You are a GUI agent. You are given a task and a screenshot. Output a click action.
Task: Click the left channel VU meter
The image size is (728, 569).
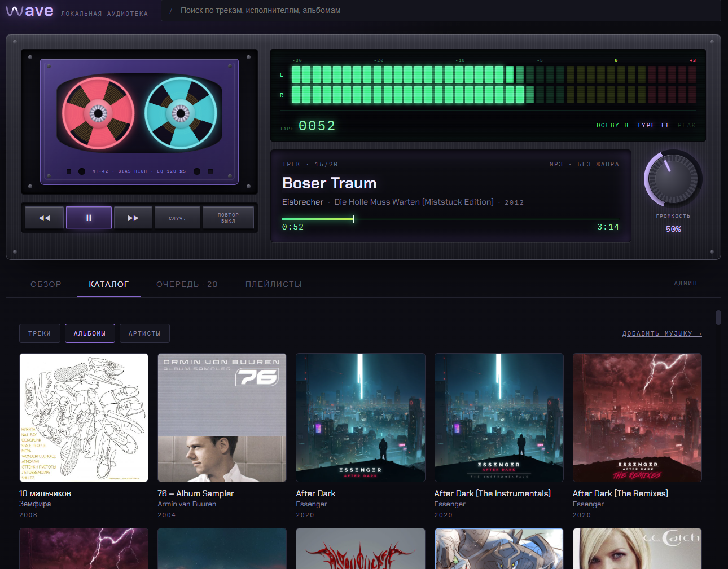494,74
